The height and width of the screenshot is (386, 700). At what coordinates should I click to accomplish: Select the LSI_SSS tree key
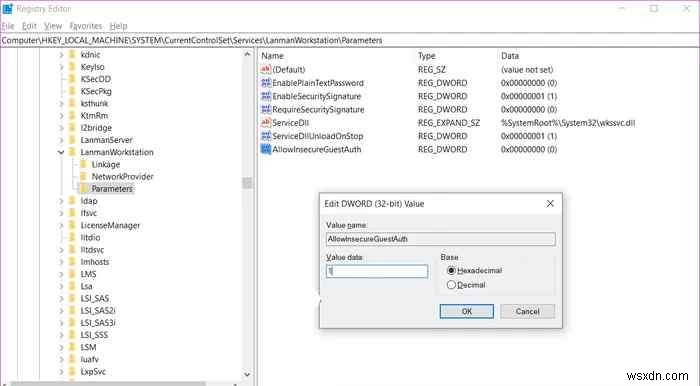click(94, 335)
